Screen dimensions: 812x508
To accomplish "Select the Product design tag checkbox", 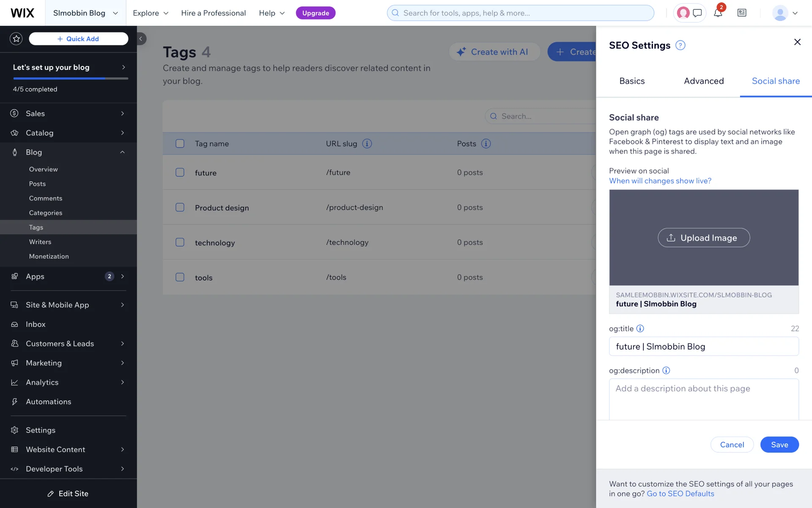I will coord(180,207).
